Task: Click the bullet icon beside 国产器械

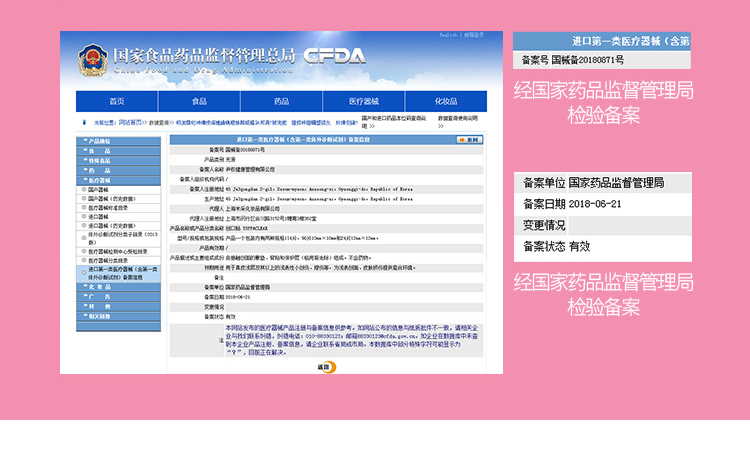Action: coord(83,189)
